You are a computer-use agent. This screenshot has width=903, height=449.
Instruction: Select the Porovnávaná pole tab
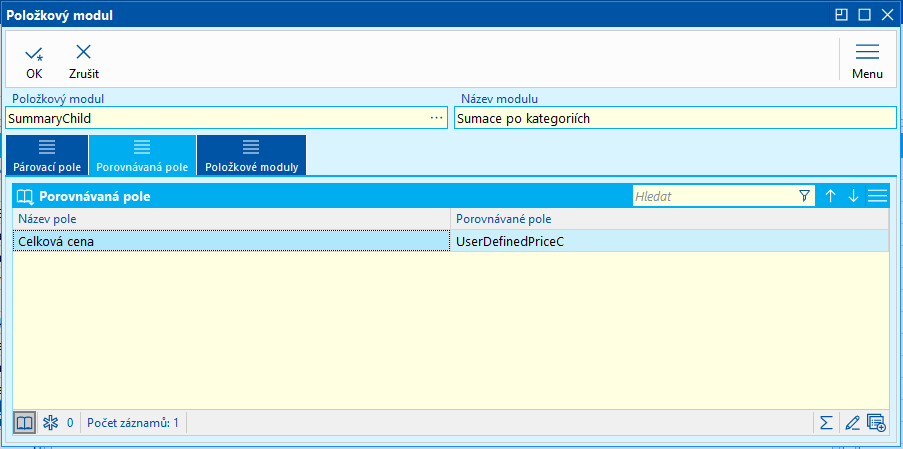click(x=142, y=155)
